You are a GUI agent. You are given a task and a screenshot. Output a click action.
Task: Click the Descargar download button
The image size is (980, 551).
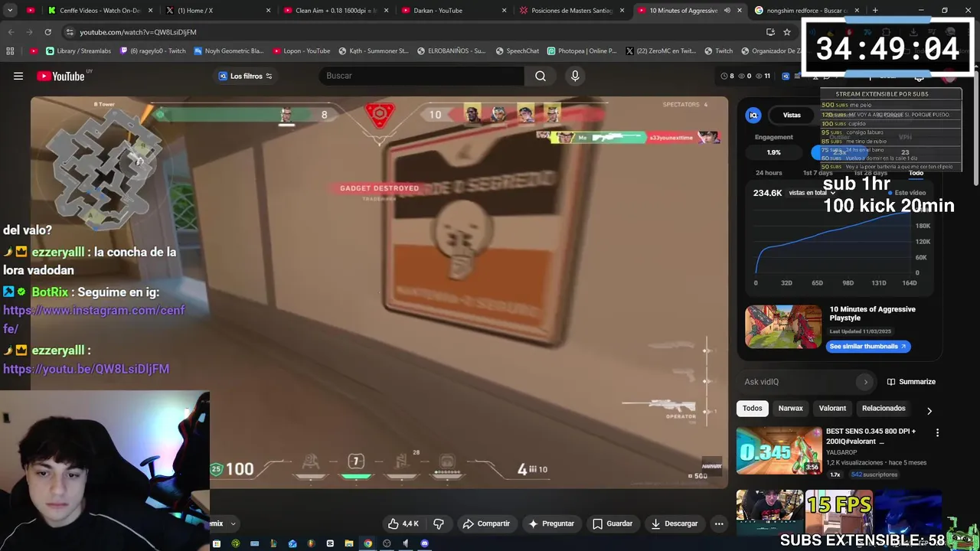tap(675, 523)
